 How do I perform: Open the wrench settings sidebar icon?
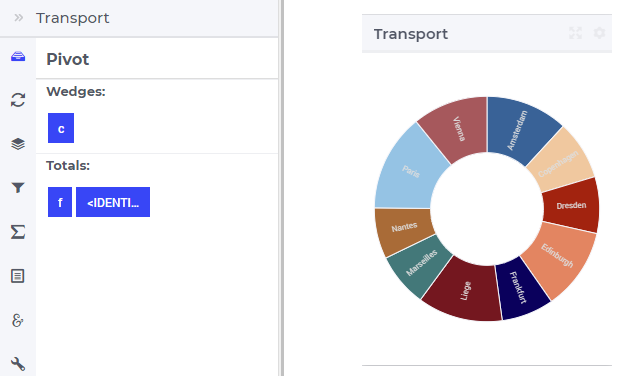[x=18, y=364]
